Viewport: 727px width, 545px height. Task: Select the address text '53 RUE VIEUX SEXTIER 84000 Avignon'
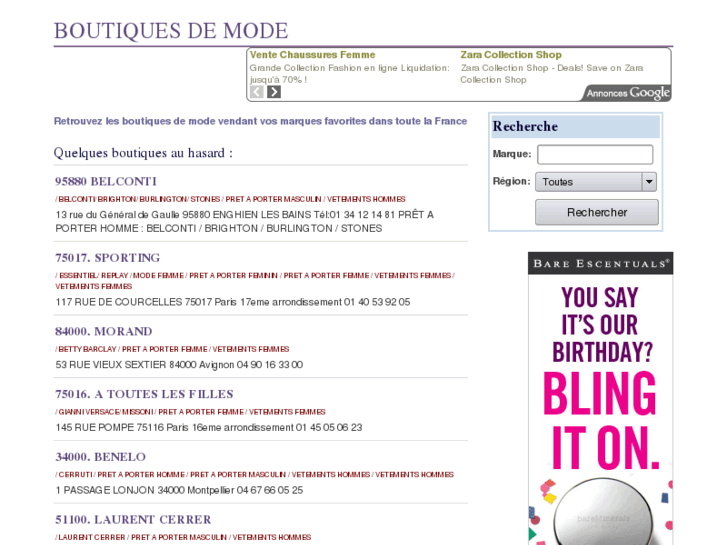click(145, 365)
